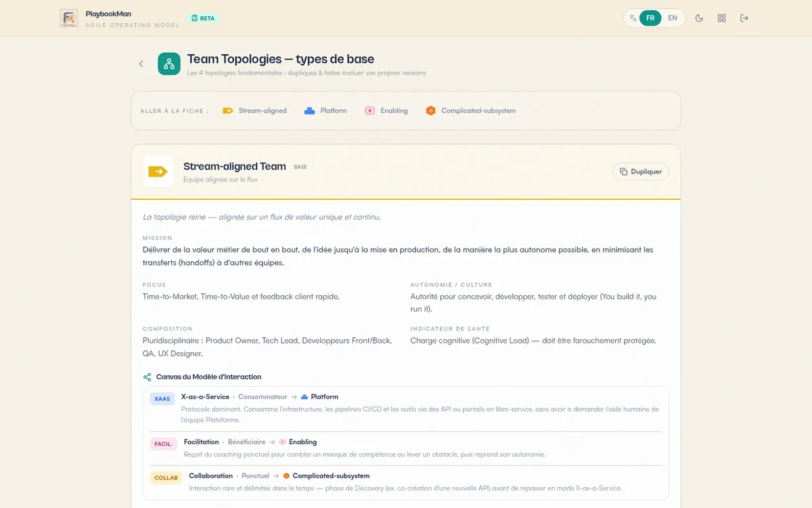Click the teal Team Topologies header icon
Viewport: 812px width, 508px height.
pyautogui.click(x=169, y=64)
